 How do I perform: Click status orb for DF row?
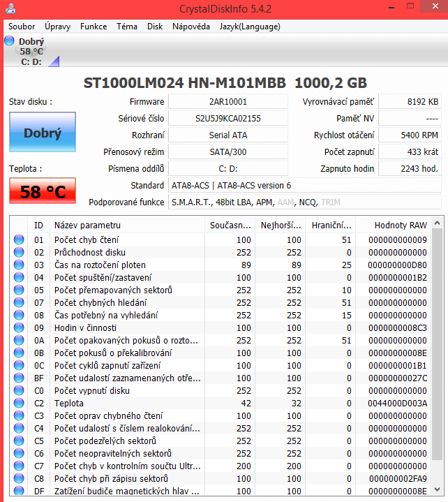point(19,490)
